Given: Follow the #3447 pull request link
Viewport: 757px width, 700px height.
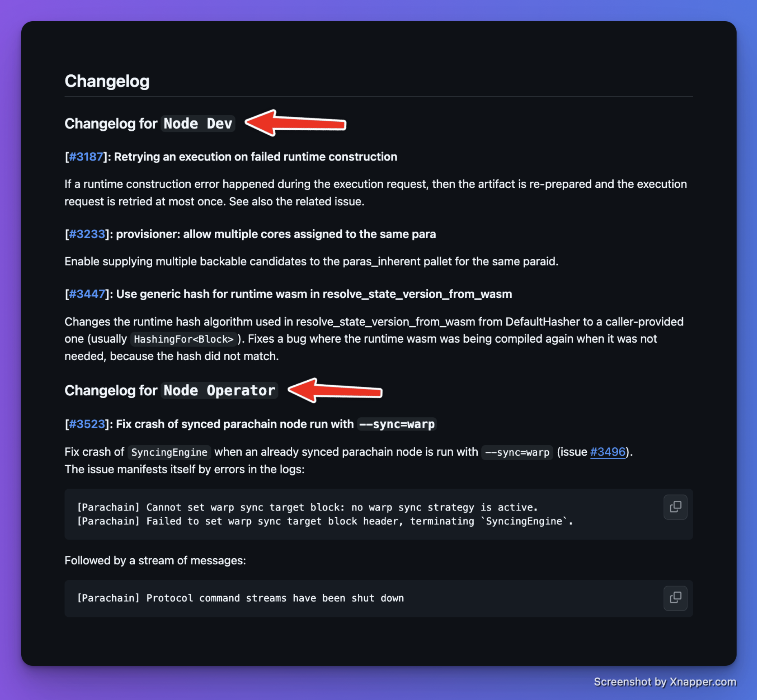Looking at the screenshot, I should [x=87, y=294].
